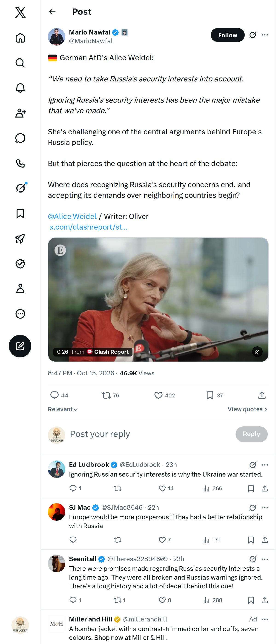Open the Home icon in sidebar
The image size is (276, 644).
point(20,38)
